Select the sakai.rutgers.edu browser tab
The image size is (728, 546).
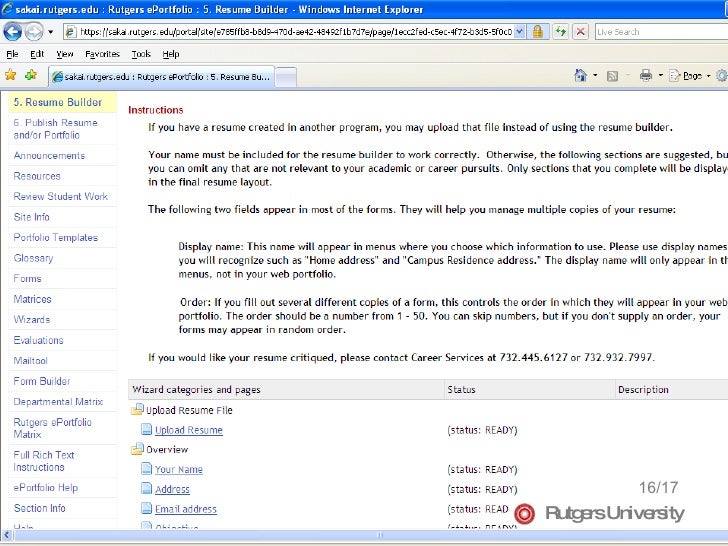pyautogui.click(x=162, y=77)
